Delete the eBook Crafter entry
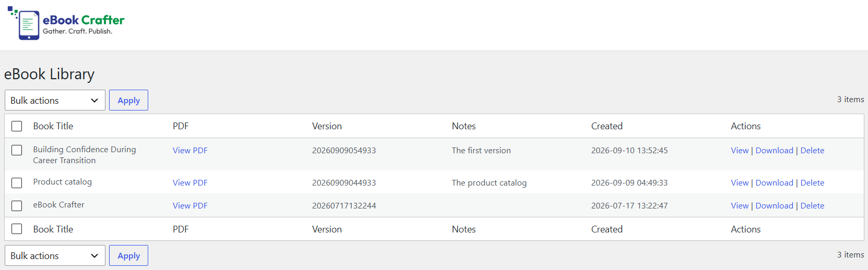The width and height of the screenshot is (868, 270). pos(812,205)
